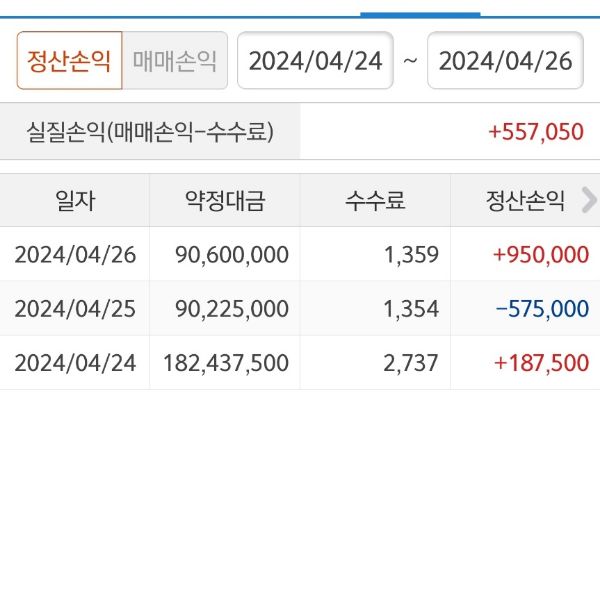Switch to the 매매손익 toggle tab
Image resolution: width=600 pixels, height=600 pixels.
pos(175,61)
